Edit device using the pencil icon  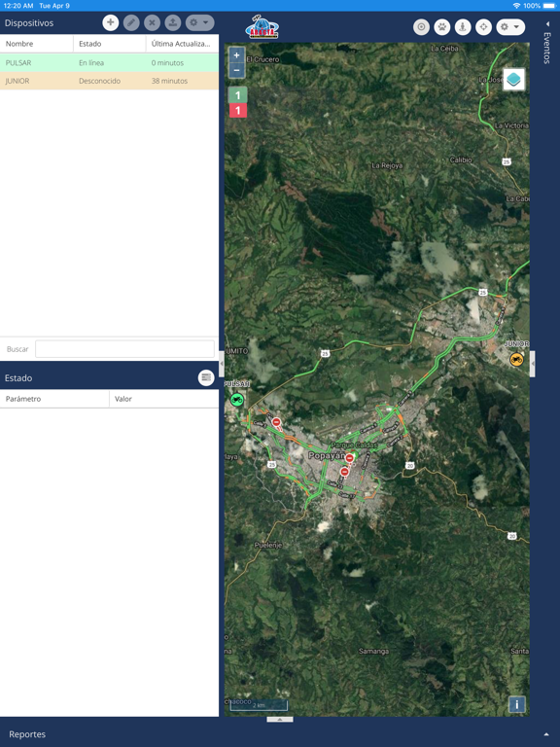pos(131,22)
